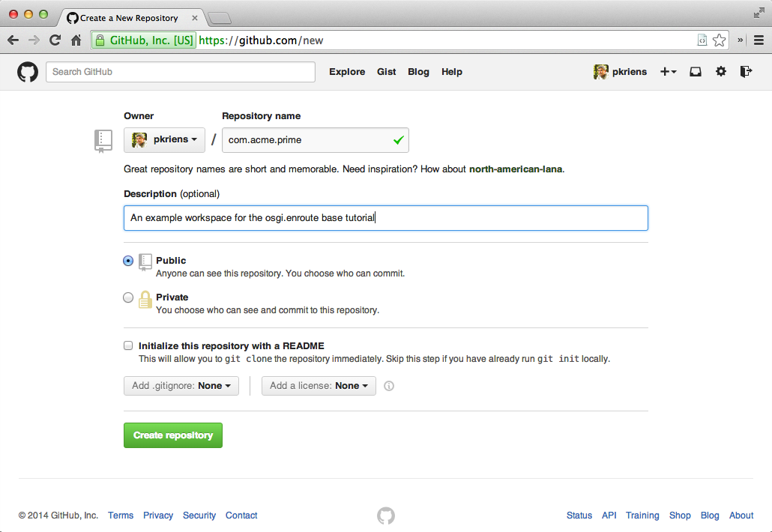This screenshot has height=532, width=772.
Task: Bookmark this page with the star icon
Action: [x=719, y=40]
